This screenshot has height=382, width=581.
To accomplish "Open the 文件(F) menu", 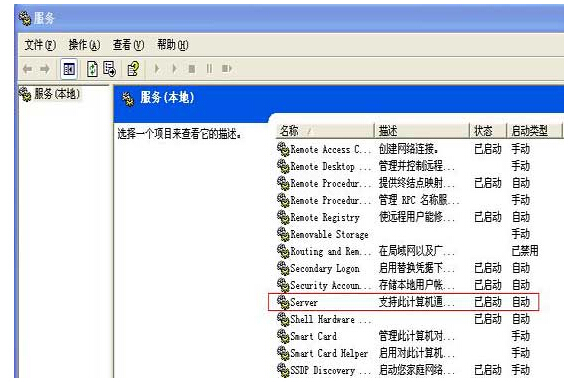I will coord(40,45).
